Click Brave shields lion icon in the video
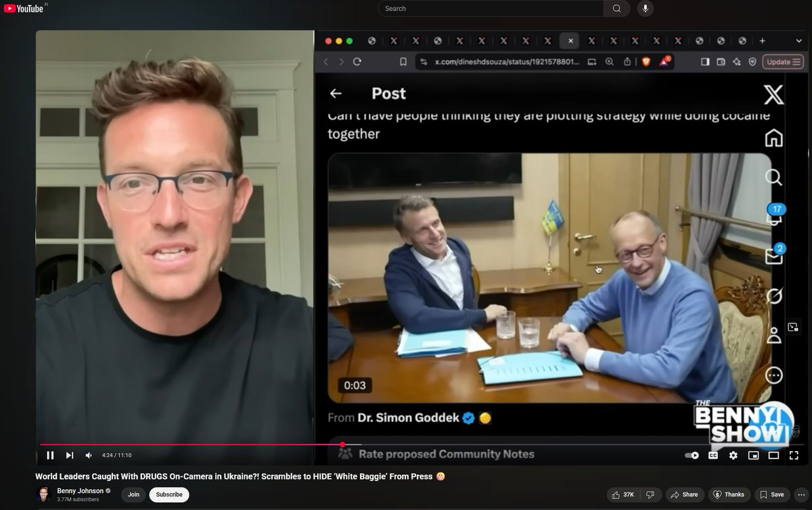812x510 pixels. pyautogui.click(x=646, y=62)
